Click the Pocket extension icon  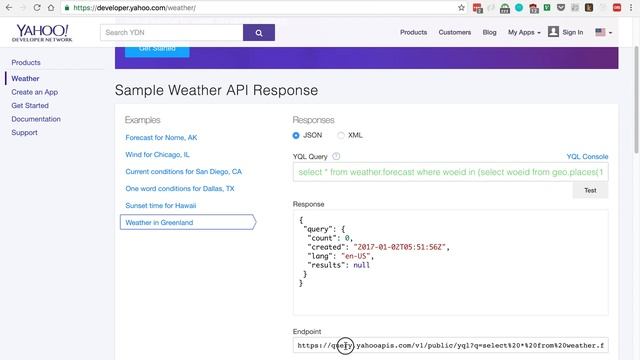(561, 7)
